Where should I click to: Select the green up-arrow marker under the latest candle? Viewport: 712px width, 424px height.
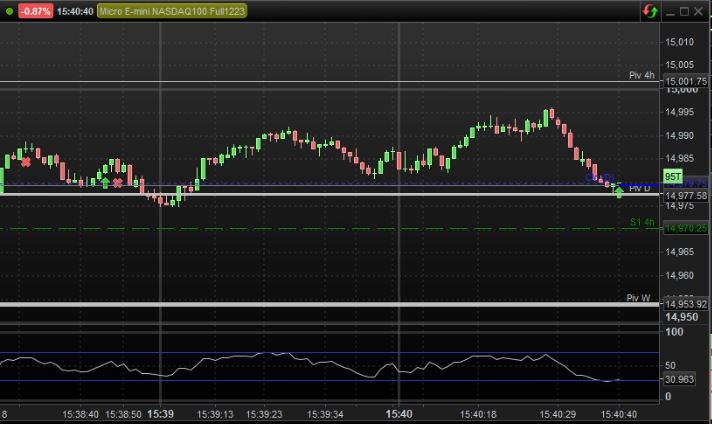tap(618, 192)
